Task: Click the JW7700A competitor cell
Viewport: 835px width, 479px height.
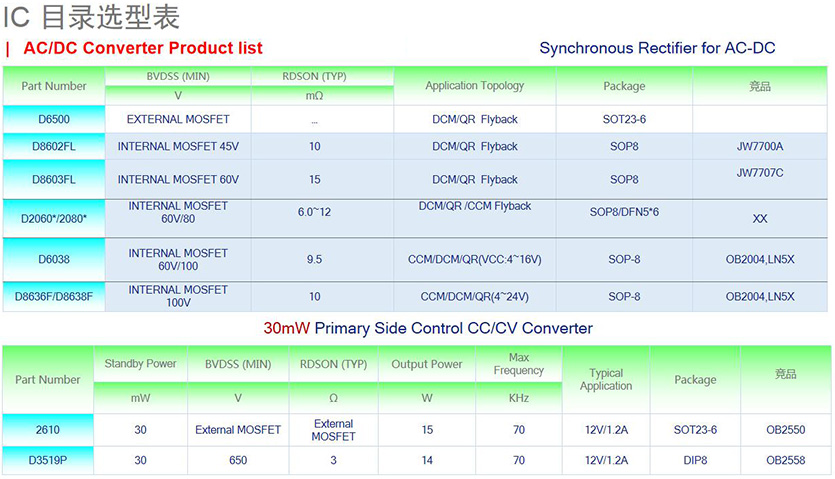Action: [759, 146]
